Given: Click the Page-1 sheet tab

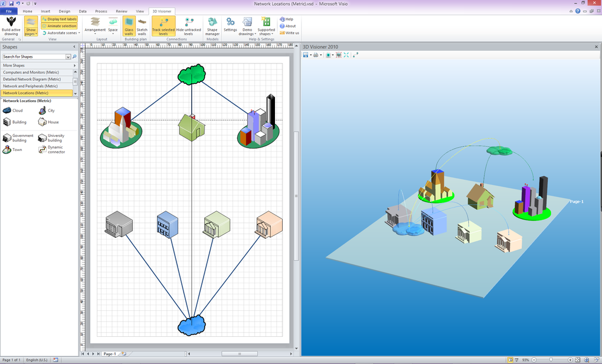Looking at the screenshot, I should coord(109,353).
